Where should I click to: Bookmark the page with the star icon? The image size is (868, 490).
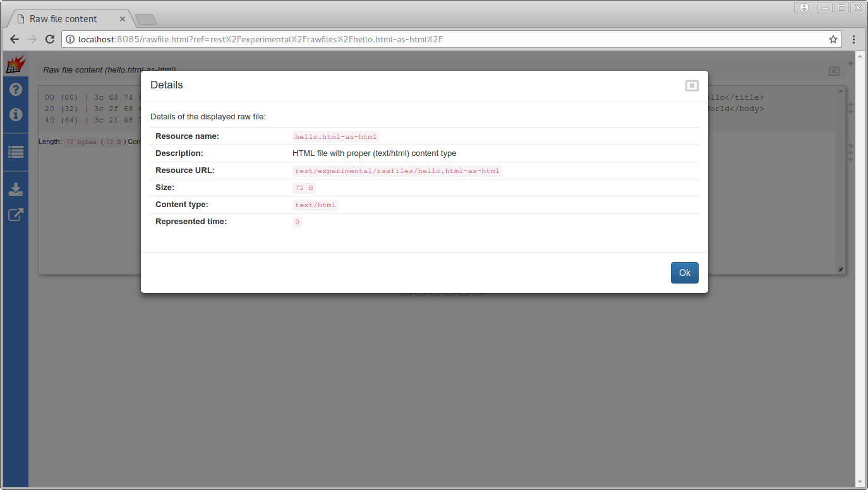tap(833, 39)
